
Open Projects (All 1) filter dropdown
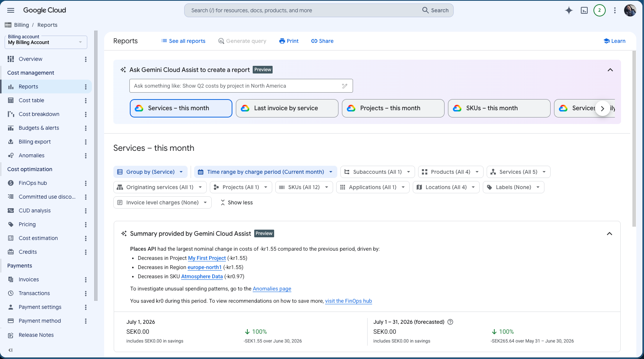(x=241, y=187)
